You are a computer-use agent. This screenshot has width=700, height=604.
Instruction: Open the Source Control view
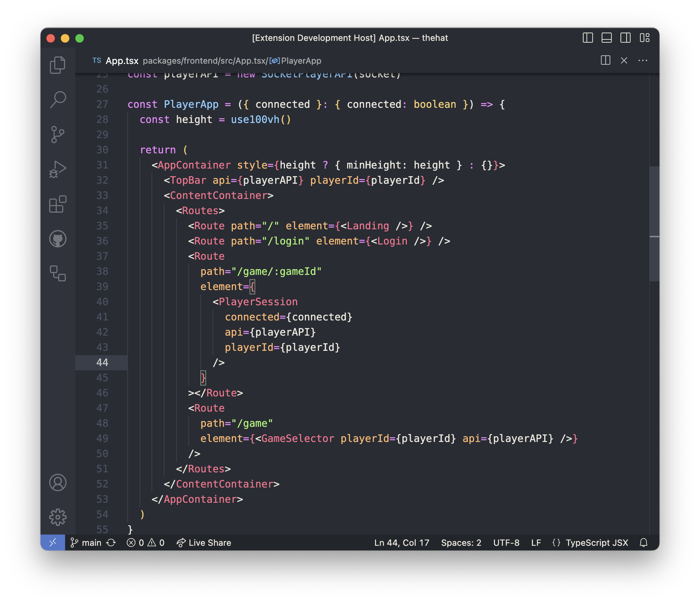57,135
